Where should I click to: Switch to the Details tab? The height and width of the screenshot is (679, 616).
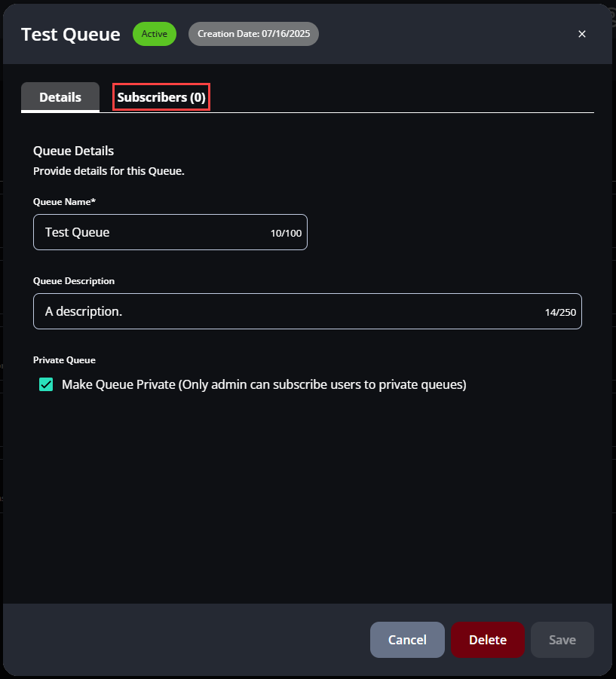[60, 97]
